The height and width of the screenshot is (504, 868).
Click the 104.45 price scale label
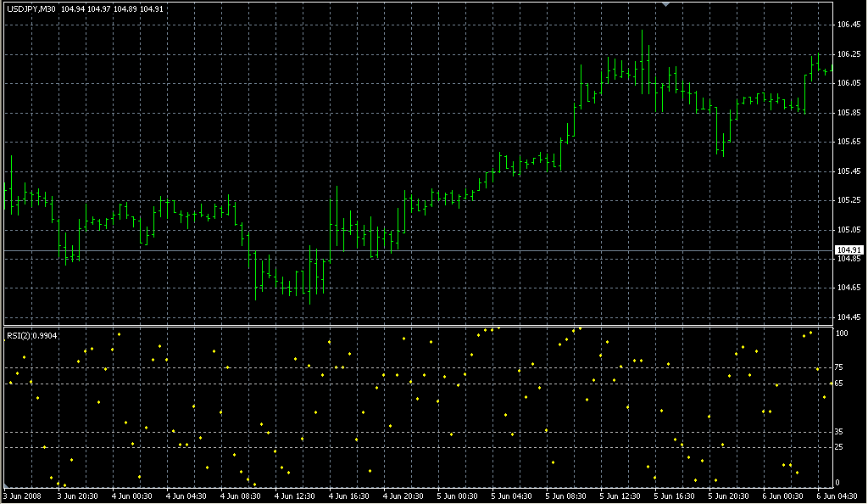tap(849, 317)
